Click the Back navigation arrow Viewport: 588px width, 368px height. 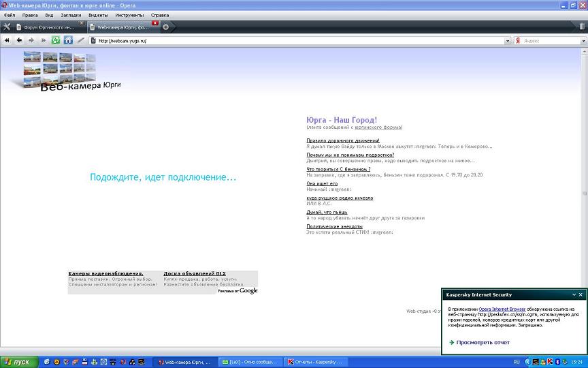point(19,40)
